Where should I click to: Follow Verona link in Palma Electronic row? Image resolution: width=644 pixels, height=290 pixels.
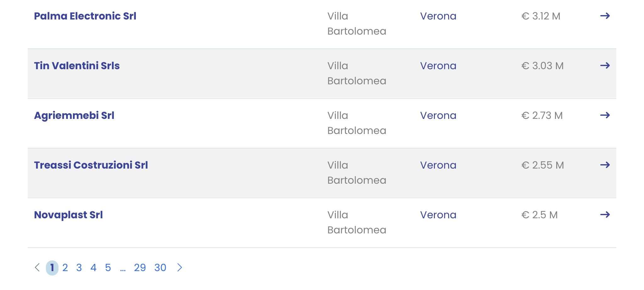438,16
